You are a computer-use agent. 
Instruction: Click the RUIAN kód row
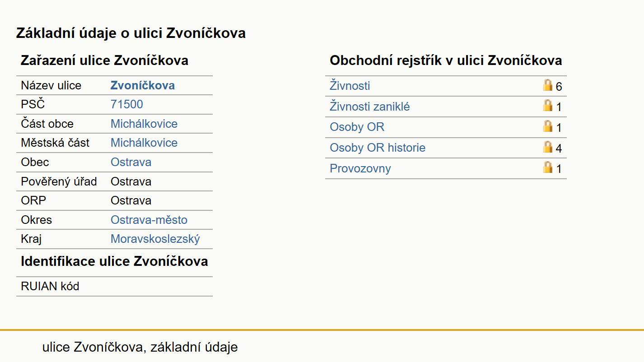pyautogui.click(x=114, y=286)
